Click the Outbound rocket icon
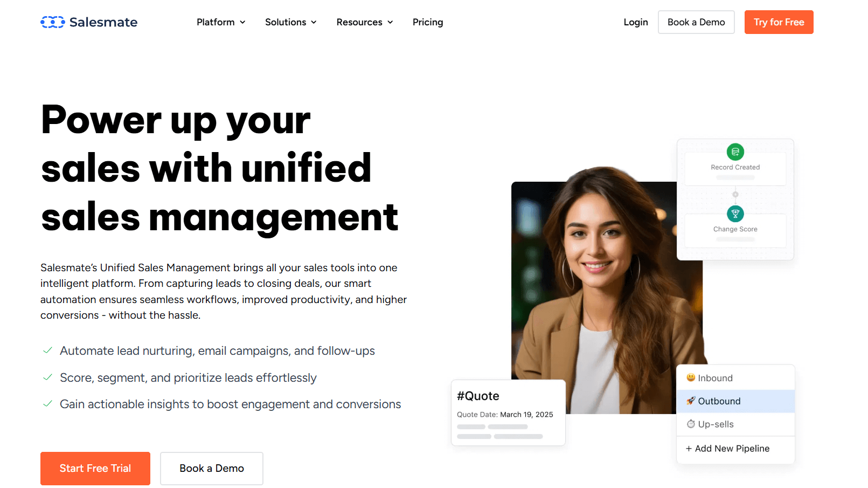This screenshot has height=488, width=868. click(x=690, y=401)
